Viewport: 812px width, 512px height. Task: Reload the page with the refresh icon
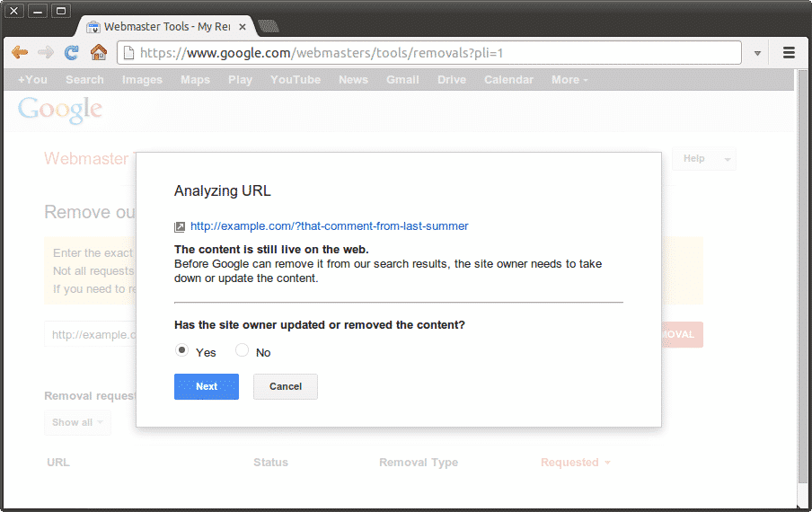(x=72, y=52)
